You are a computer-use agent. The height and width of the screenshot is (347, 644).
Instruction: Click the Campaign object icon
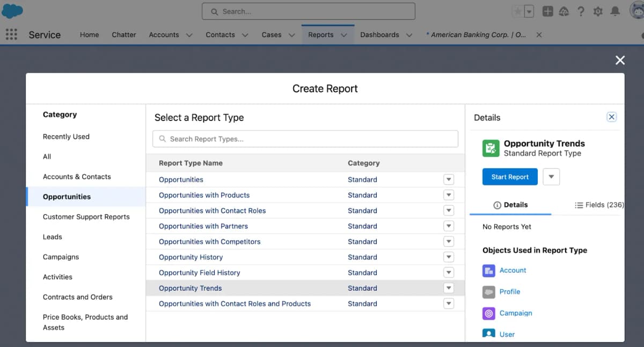coord(488,313)
